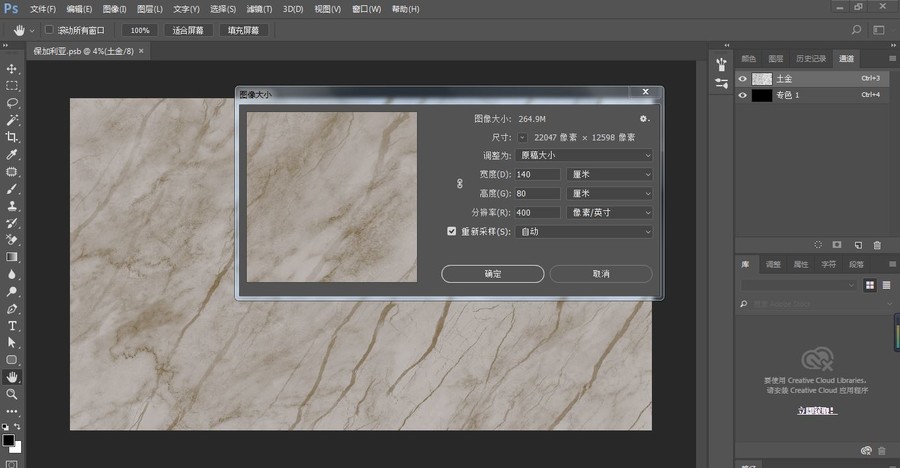
Task: Load channel as selection icon
Action: pos(818,245)
